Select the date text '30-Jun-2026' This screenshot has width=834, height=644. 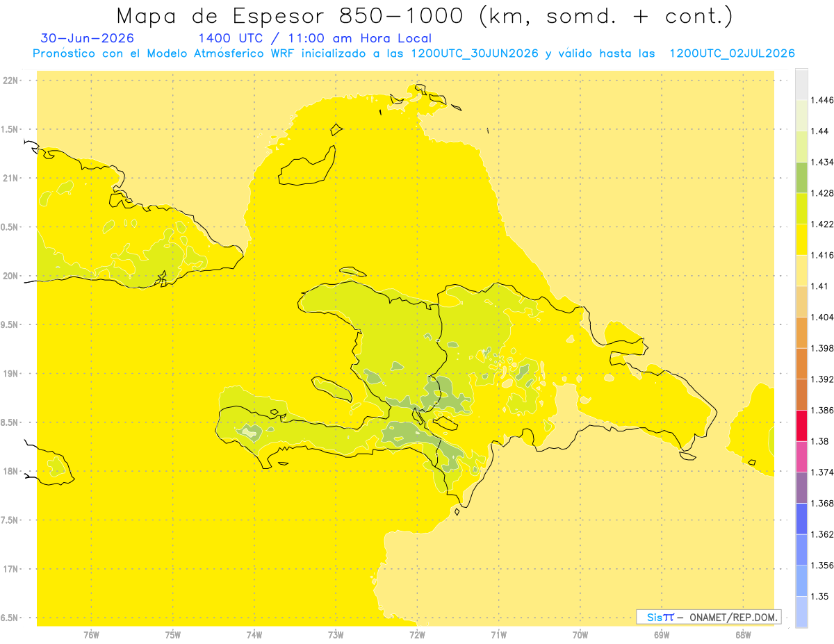(x=88, y=38)
